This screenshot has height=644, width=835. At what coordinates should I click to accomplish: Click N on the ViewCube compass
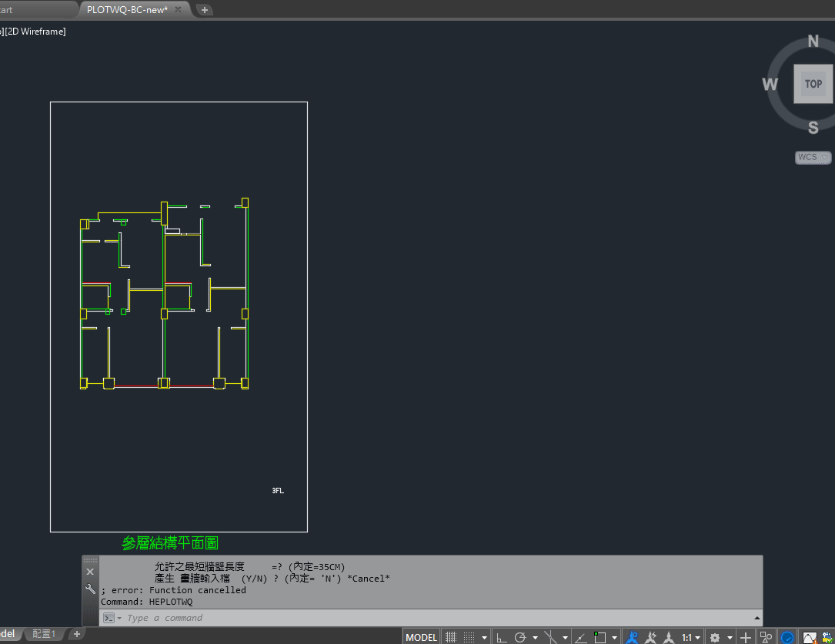point(813,41)
